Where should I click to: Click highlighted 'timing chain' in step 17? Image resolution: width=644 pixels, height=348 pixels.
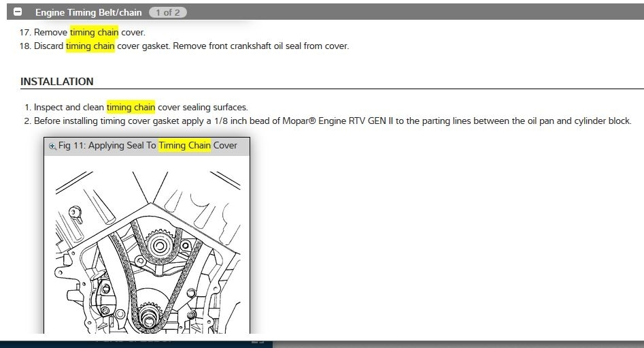pyautogui.click(x=94, y=32)
